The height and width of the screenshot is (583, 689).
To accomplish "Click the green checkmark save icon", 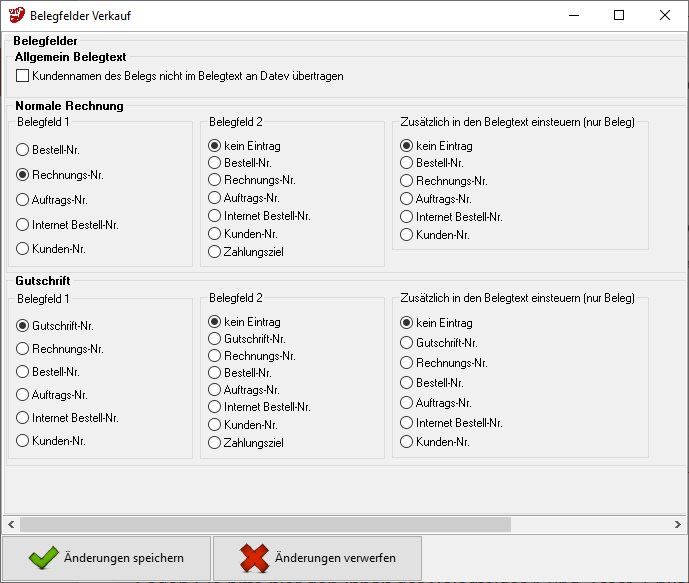I will point(42,559).
